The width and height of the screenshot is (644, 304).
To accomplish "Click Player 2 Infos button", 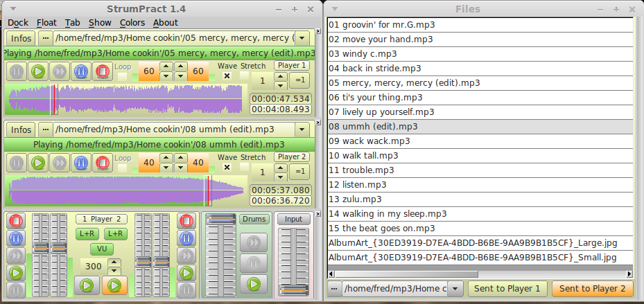I will (21, 129).
